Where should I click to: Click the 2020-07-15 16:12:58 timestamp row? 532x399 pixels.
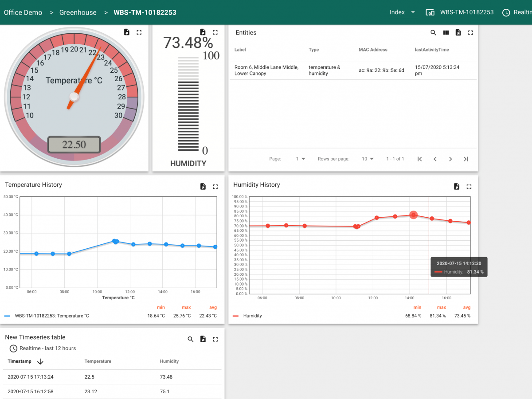coord(112,391)
